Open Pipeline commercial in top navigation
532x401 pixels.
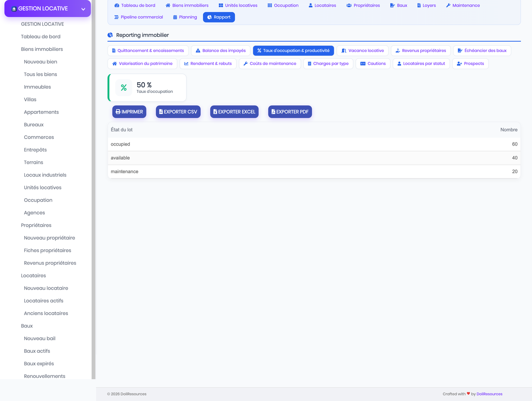point(138,17)
